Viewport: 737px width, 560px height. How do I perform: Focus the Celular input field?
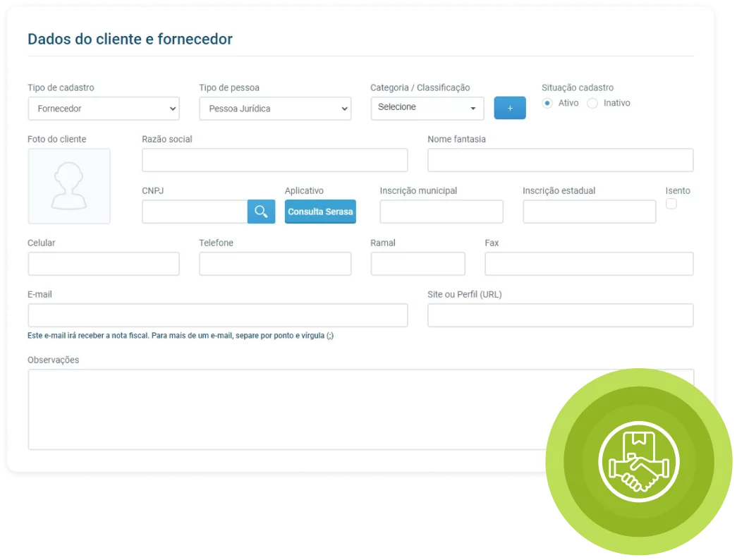point(104,264)
